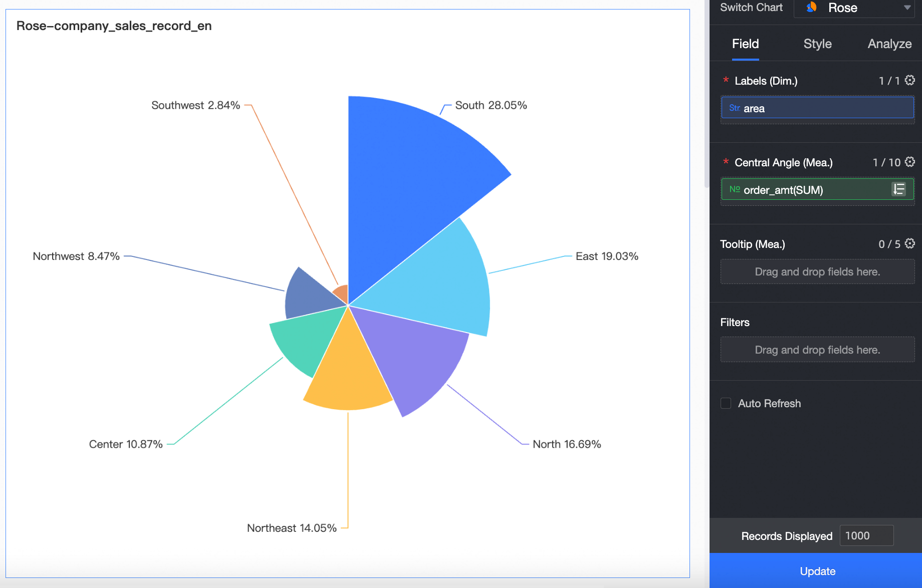
Task: Click the South 28.05% label
Action: 491,105
